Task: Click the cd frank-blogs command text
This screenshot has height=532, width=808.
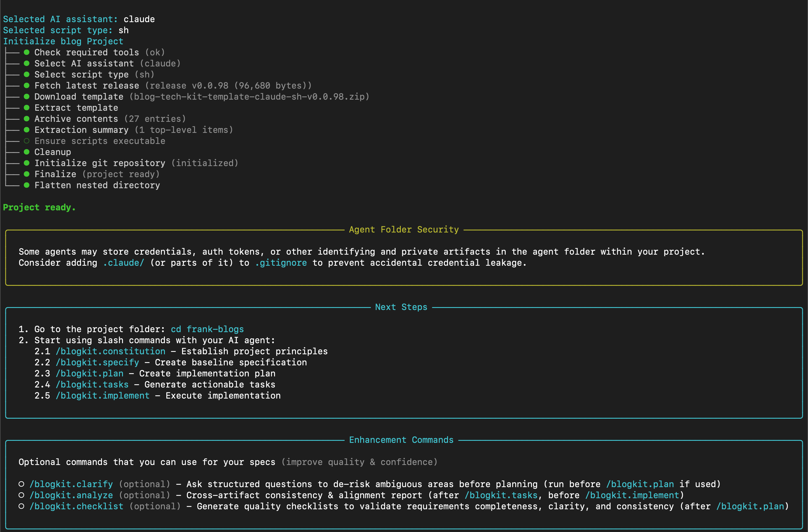Action: coord(207,329)
